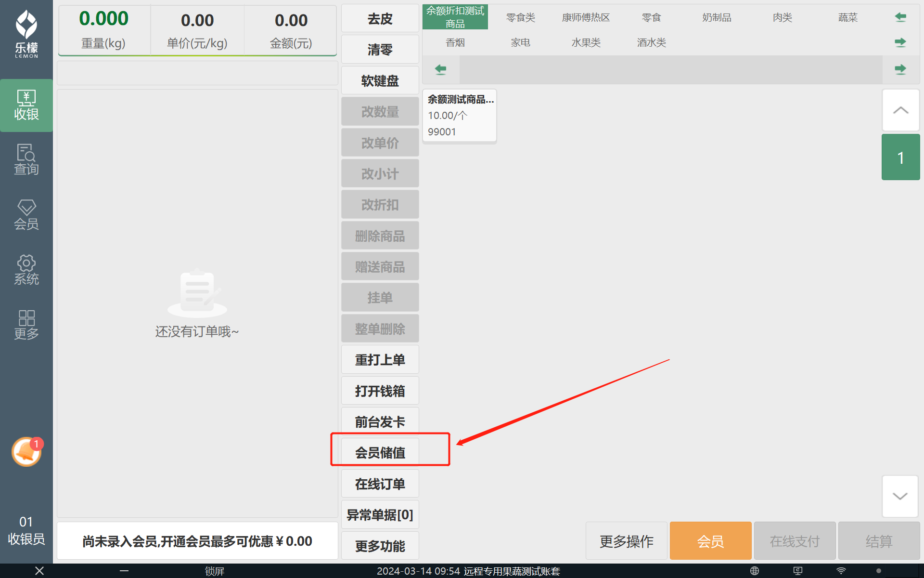Screen dimensions: 924x578
Task: Click the empty input bar under weight panel
Action: coord(197,73)
